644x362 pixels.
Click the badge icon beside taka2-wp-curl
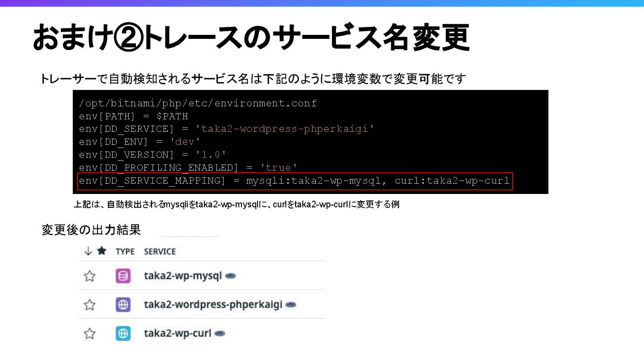pyautogui.click(x=219, y=333)
